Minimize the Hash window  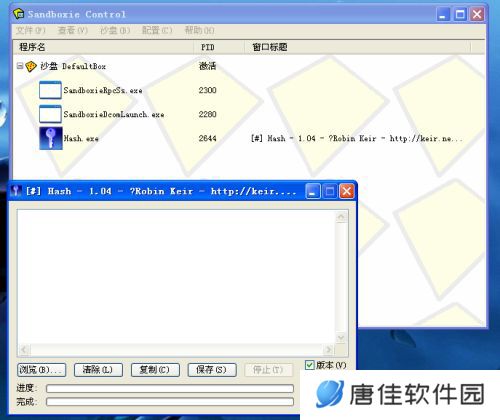coord(313,191)
